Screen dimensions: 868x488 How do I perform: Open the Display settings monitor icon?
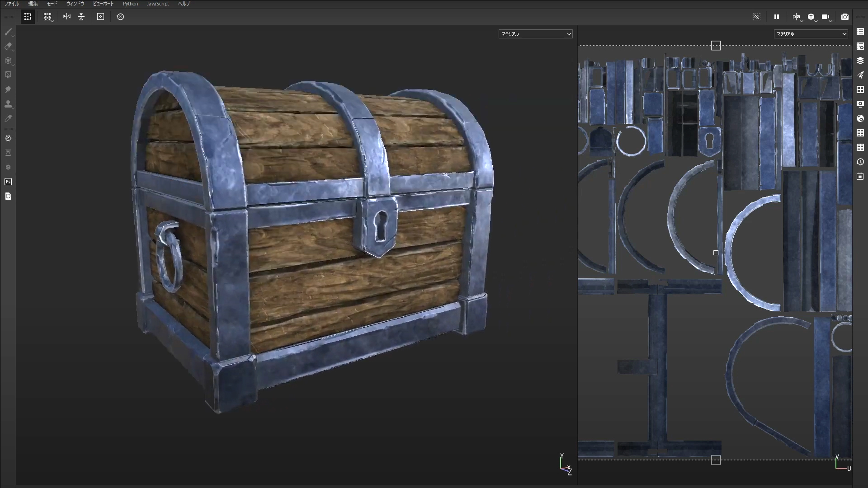click(860, 104)
